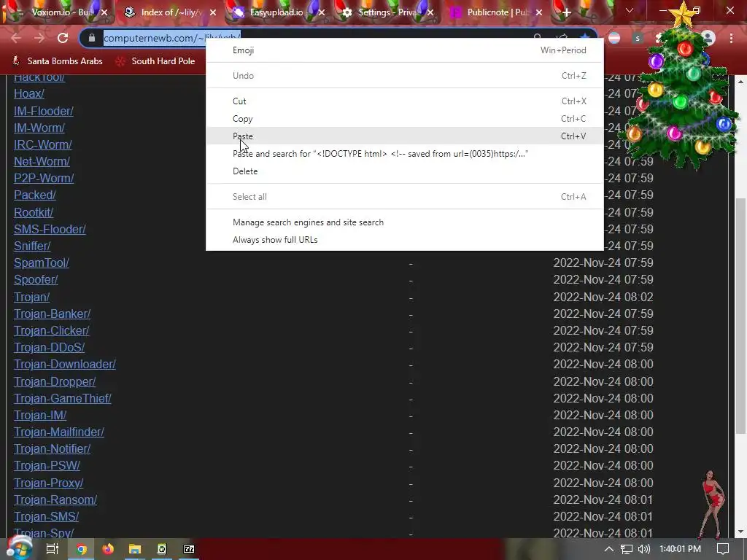
Task: Open Task View from the taskbar
Action: point(52,549)
